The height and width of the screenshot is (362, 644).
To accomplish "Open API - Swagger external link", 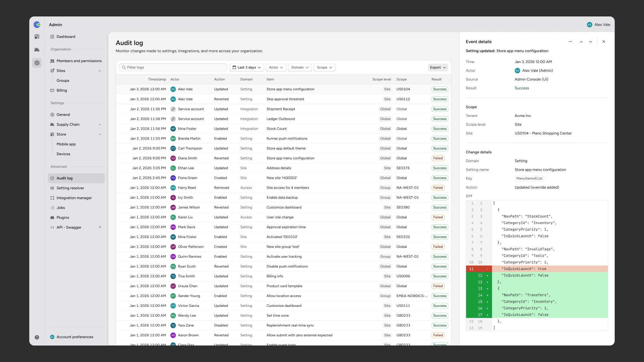I will [x=69, y=227].
